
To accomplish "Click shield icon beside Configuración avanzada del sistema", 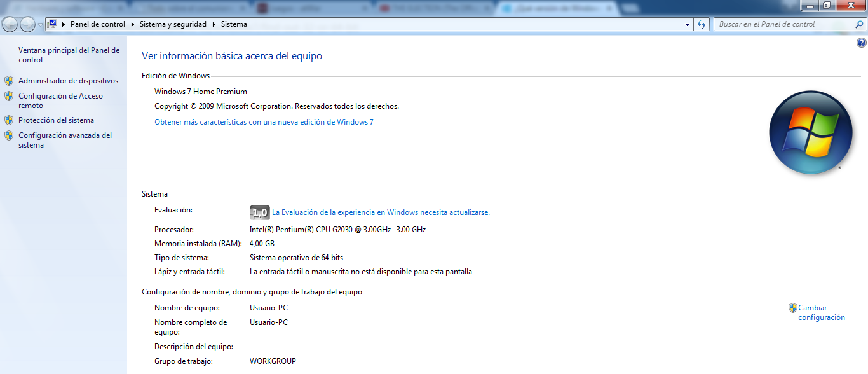I will [x=9, y=135].
